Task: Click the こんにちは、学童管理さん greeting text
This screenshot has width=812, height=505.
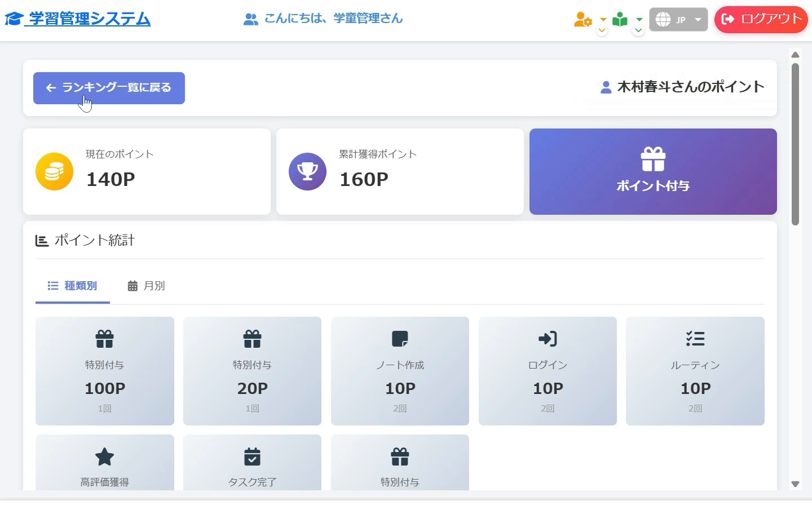Action: [333, 19]
